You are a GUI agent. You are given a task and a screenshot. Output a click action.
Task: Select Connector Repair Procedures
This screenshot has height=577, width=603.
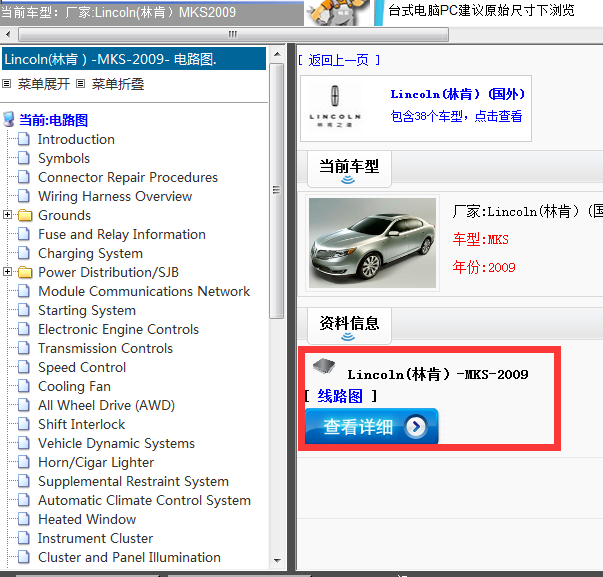click(128, 177)
